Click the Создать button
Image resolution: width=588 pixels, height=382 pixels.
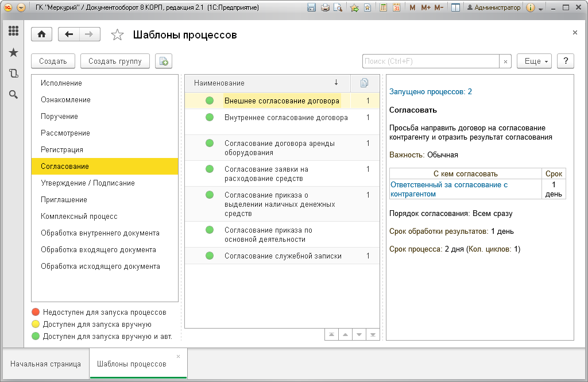53,61
